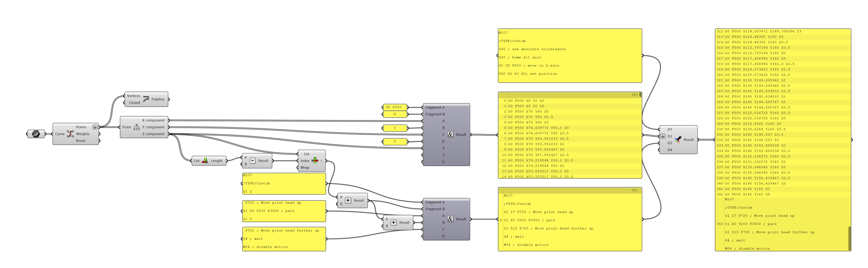Screen dimensions: 868x268
Task: Click the X component output
Action: click(153, 120)
